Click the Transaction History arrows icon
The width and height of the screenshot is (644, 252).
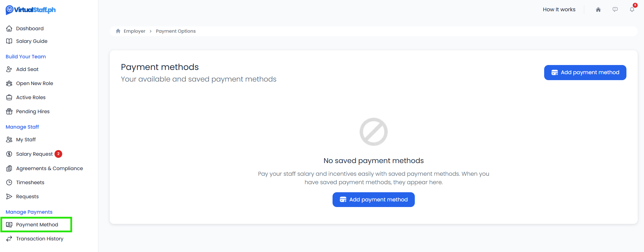pyautogui.click(x=9, y=239)
